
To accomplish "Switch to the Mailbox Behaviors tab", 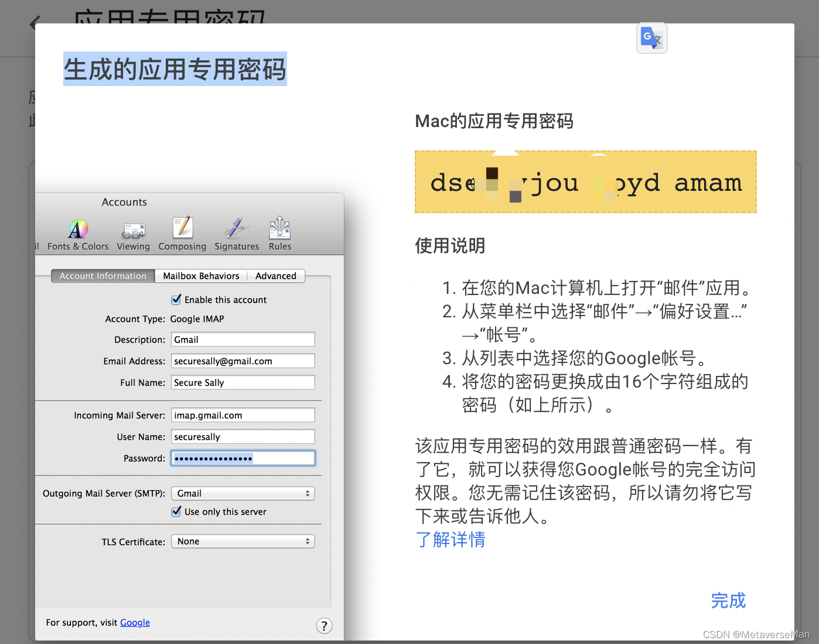I will (x=201, y=276).
